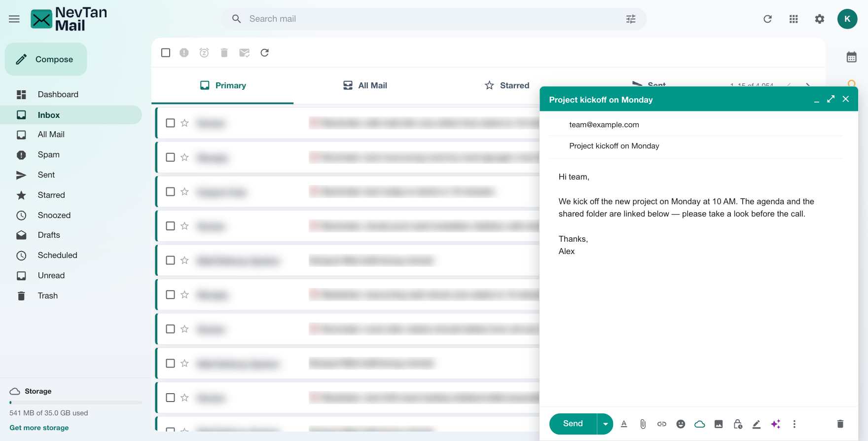Screen dimensions: 868x441
Task: Discard the draft with trash icon
Action: [840, 424]
